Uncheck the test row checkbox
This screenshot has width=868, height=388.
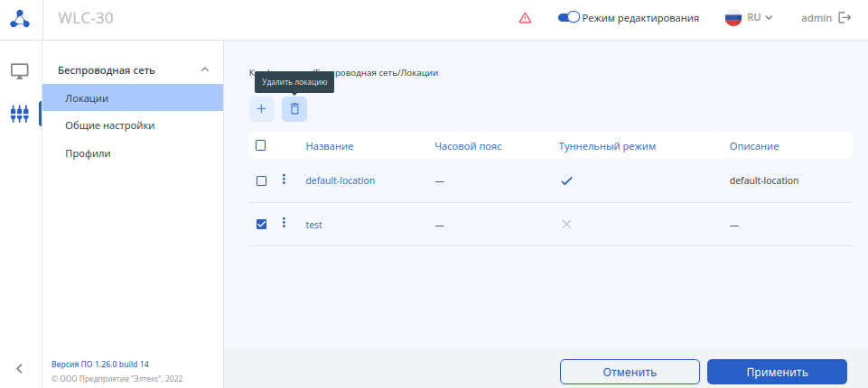click(261, 224)
